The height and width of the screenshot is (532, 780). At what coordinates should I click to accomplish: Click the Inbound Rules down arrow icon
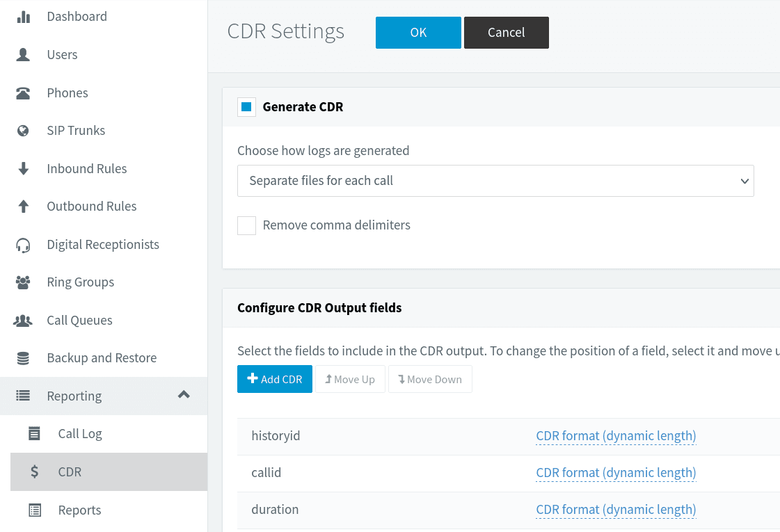[24, 169]
